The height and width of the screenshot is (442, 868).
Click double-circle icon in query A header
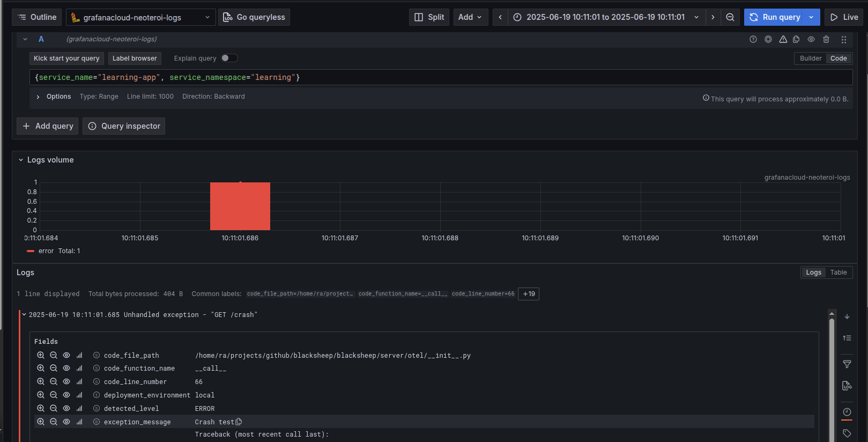point(768,39)
